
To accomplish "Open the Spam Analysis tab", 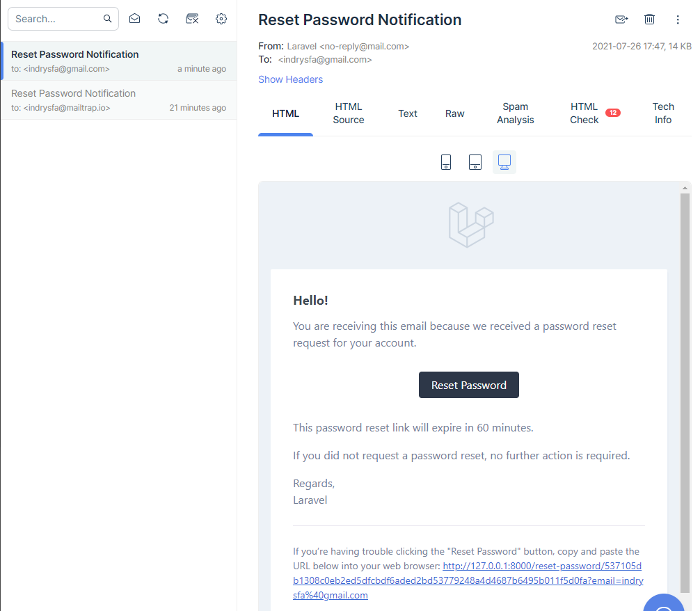I will (x=516, y=113).
